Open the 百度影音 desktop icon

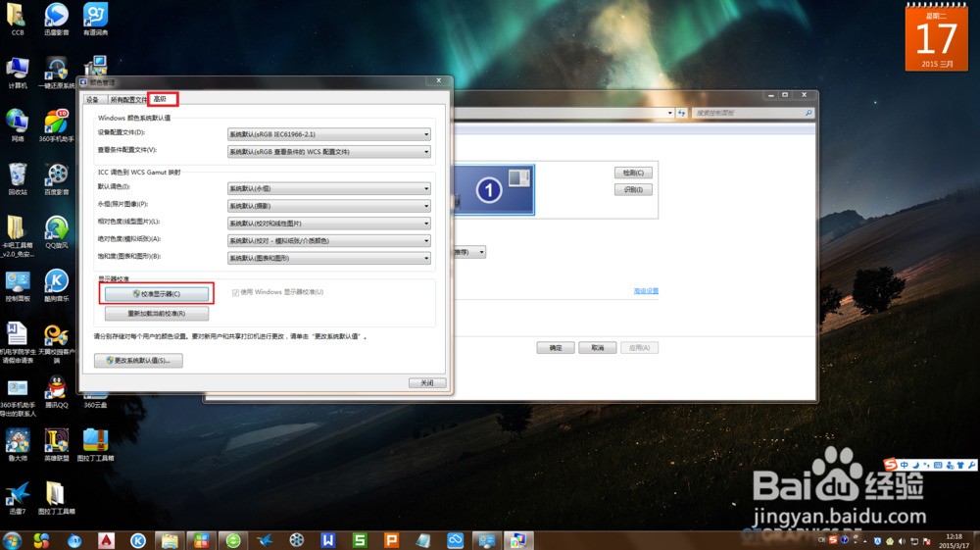57,175
